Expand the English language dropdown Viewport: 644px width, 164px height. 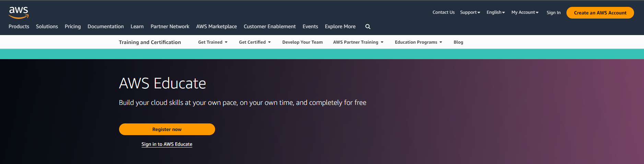point(496,12)
